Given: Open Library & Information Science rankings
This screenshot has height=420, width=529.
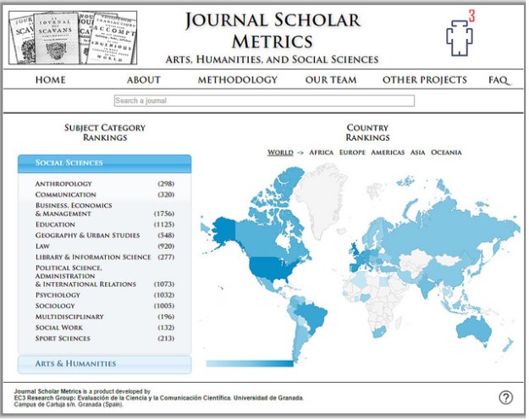Looking at the screenshot, I should 92,257.
